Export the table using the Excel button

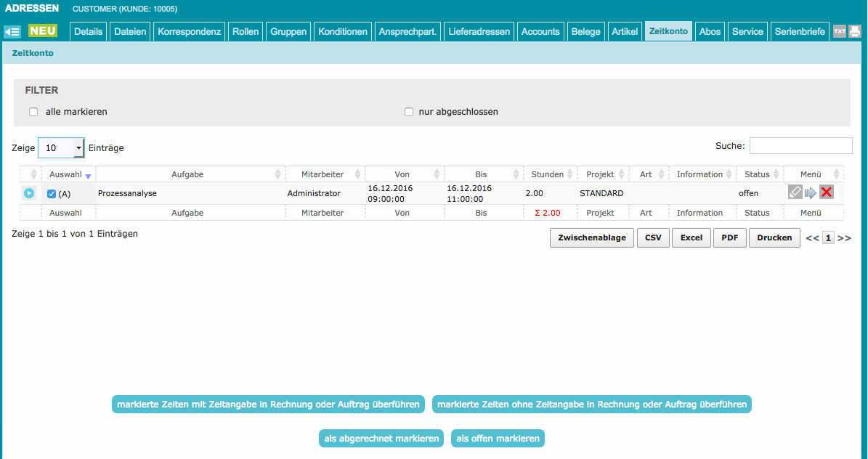pos(691,238)
